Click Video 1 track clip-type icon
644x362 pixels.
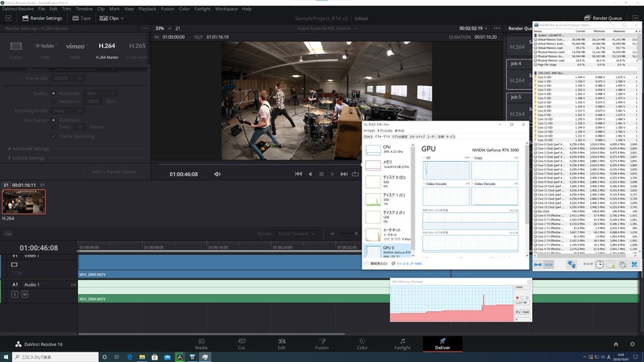pos(14,265)
